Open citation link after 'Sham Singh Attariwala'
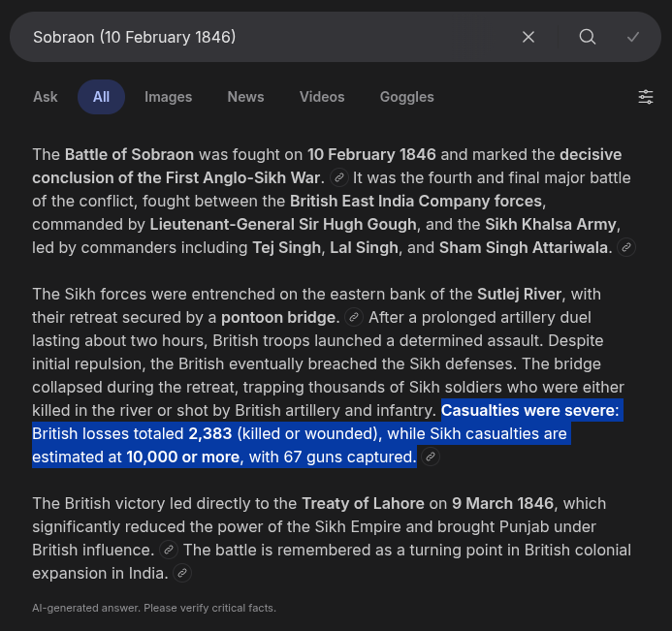This screenshot has height=631, width=672. point(626,247)
